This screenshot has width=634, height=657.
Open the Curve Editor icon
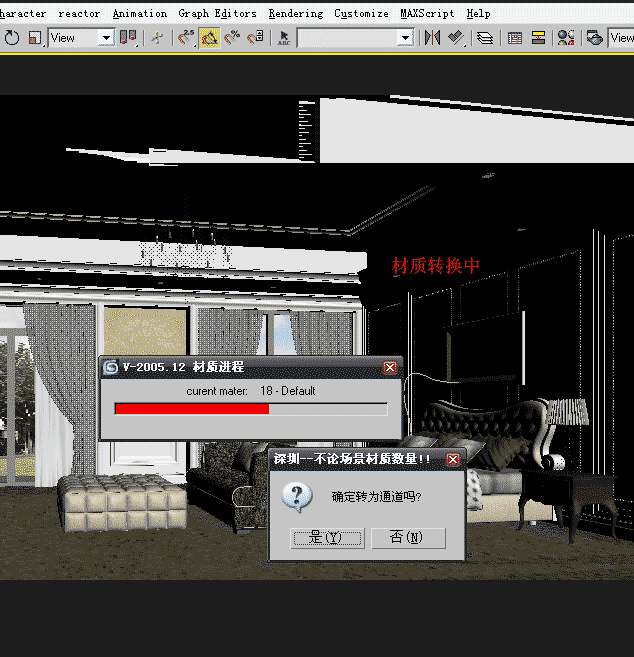pyautogui.click(x=515, y=38)
